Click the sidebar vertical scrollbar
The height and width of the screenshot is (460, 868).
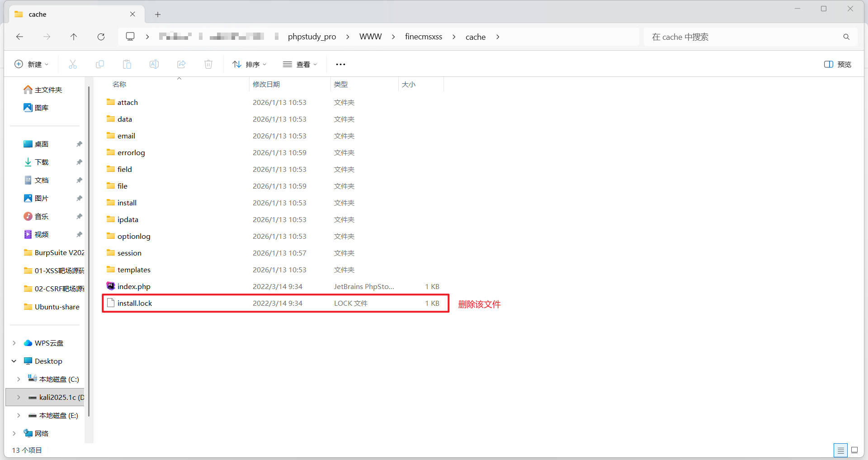(x=89, y=251)
